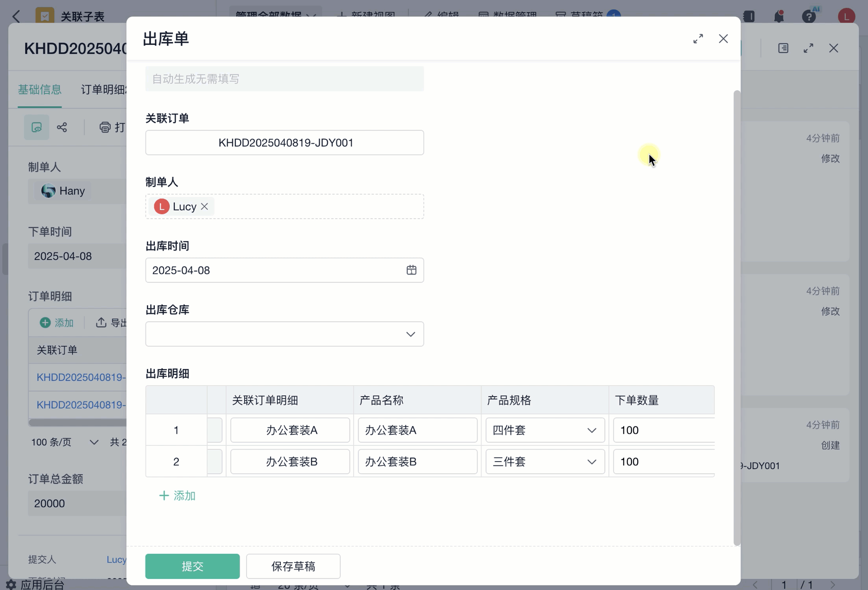Click the print icon in toolbar

coord(105,127)
